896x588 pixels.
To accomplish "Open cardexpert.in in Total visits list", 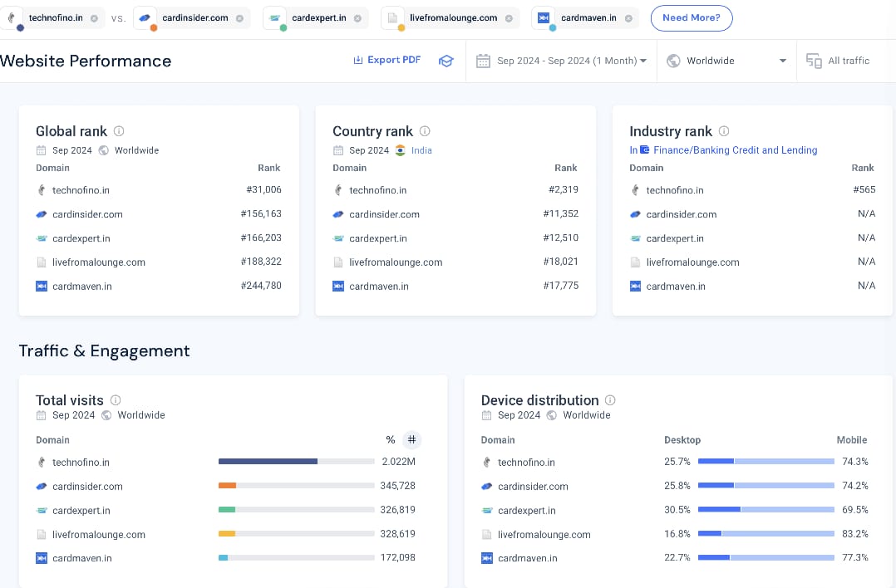I will (81, 511).
